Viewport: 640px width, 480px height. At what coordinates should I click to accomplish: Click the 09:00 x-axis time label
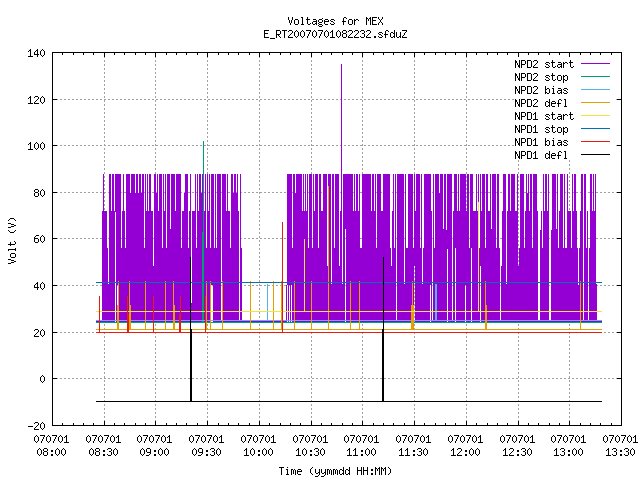click(x=154, y=452)
